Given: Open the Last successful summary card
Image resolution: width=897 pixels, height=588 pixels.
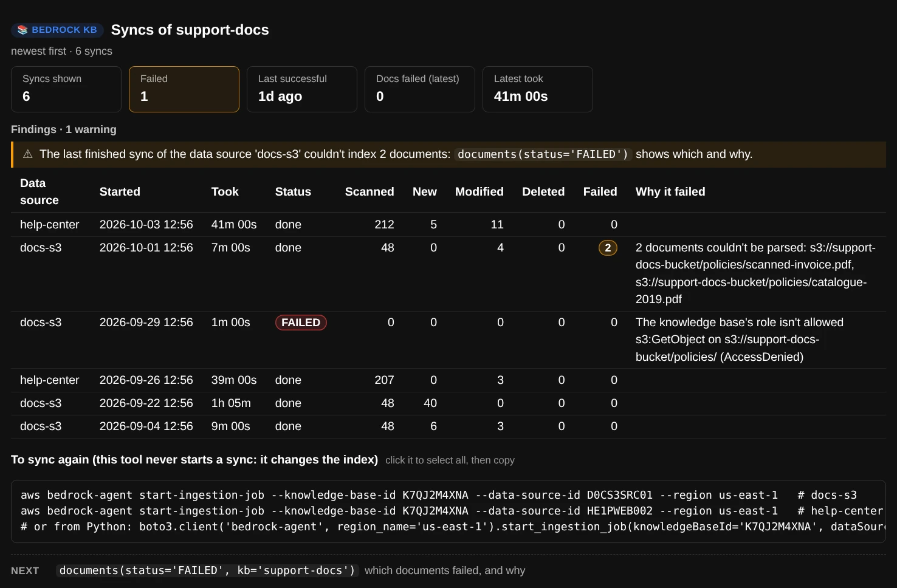Looking at the screenshot, I should click(302, 89).
